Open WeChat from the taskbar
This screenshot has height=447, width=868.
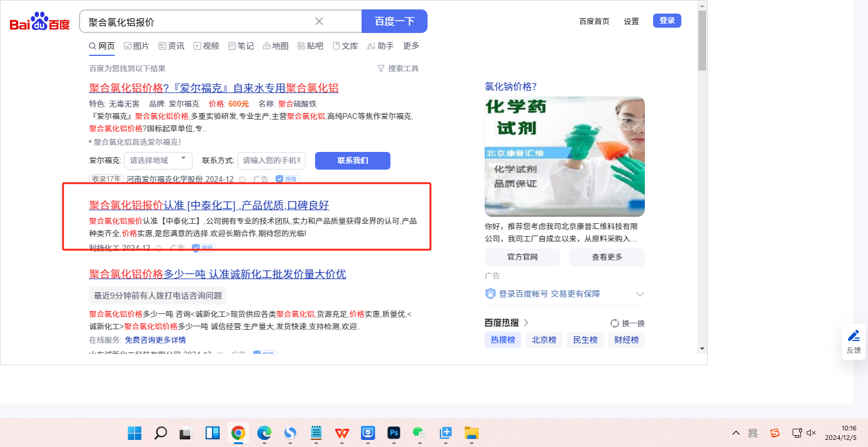click(x=420, y=433)
